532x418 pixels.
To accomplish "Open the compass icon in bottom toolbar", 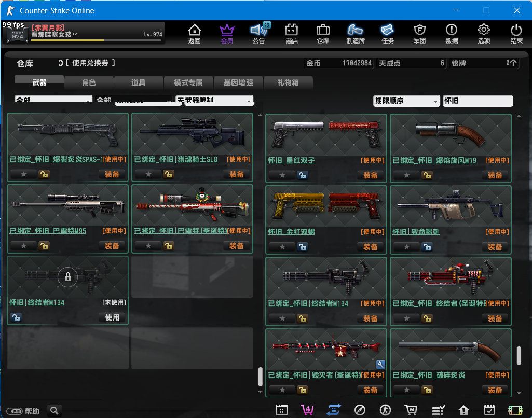I will tap(360, 410).
